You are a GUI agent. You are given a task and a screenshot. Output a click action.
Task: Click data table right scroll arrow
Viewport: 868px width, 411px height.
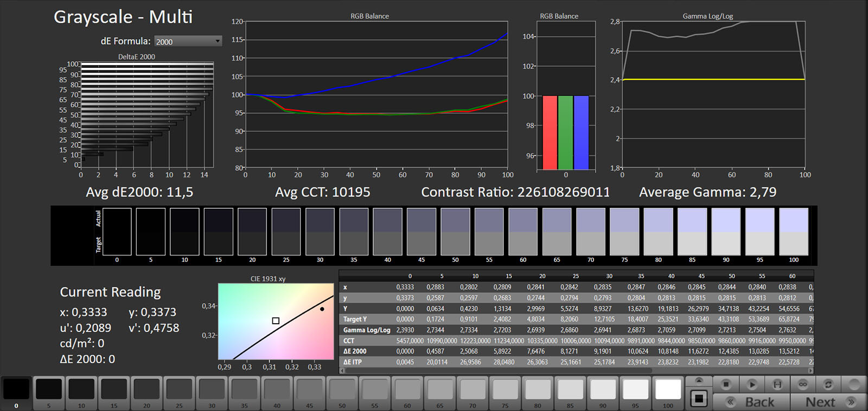click(810, 371)
